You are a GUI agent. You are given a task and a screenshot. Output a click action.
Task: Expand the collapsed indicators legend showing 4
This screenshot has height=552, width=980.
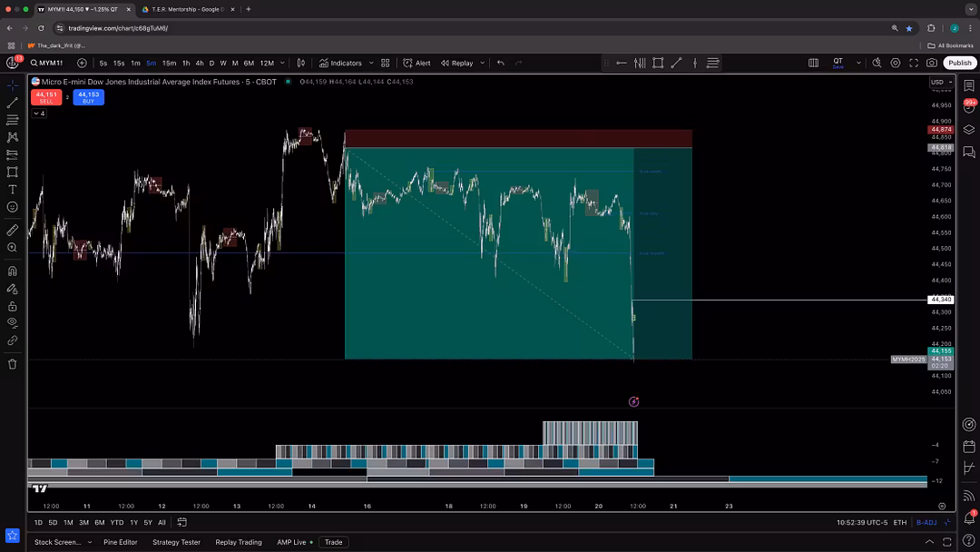pos(38,113)
